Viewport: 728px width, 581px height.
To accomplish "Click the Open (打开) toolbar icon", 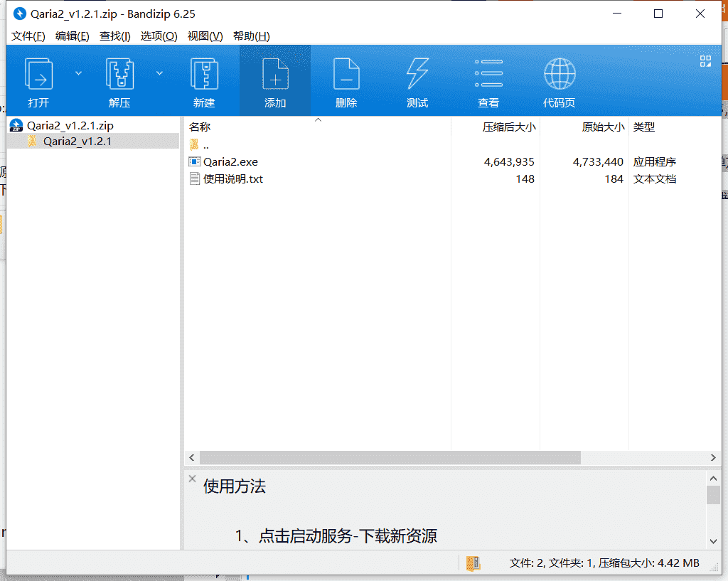I will coord(38,74).
